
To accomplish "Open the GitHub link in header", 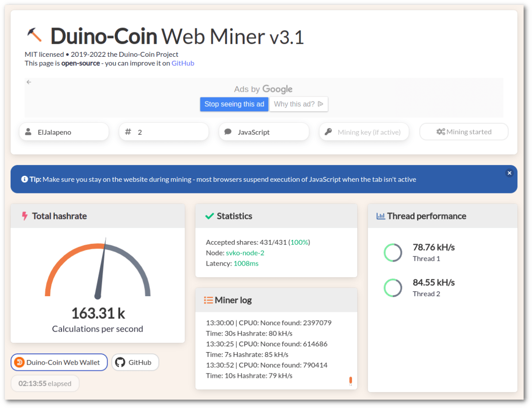I will [183, 63].
